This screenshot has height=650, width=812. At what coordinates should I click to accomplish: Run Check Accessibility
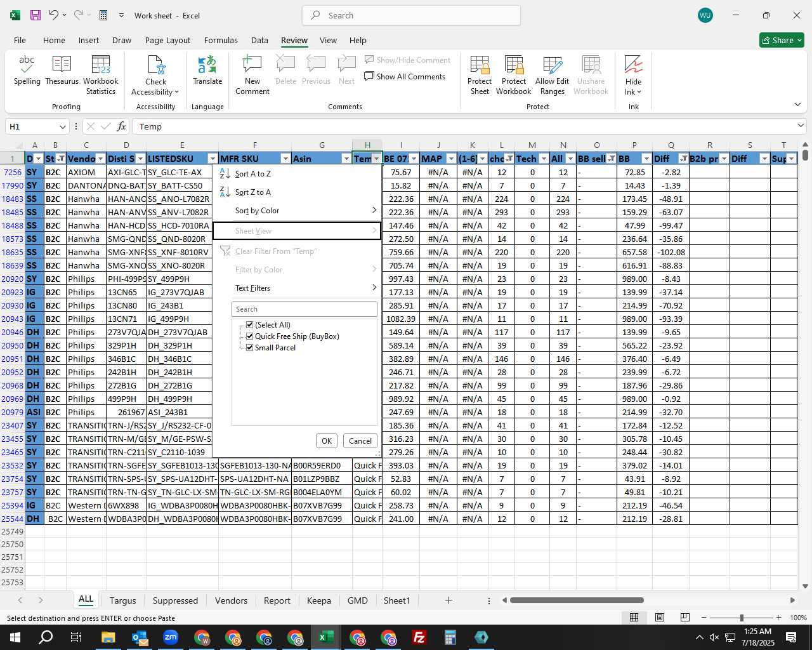click(155, 76)
